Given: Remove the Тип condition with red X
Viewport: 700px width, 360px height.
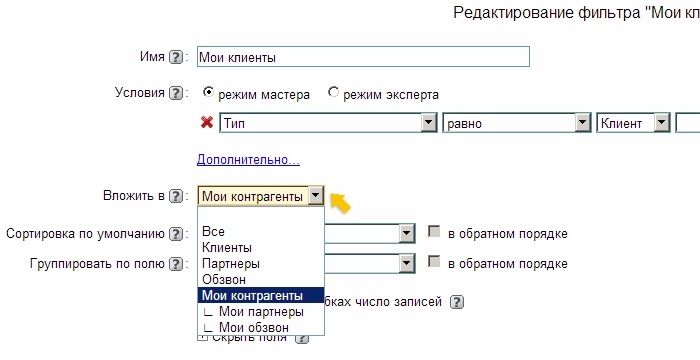Looking at the screenshot, I should point(207,122).
